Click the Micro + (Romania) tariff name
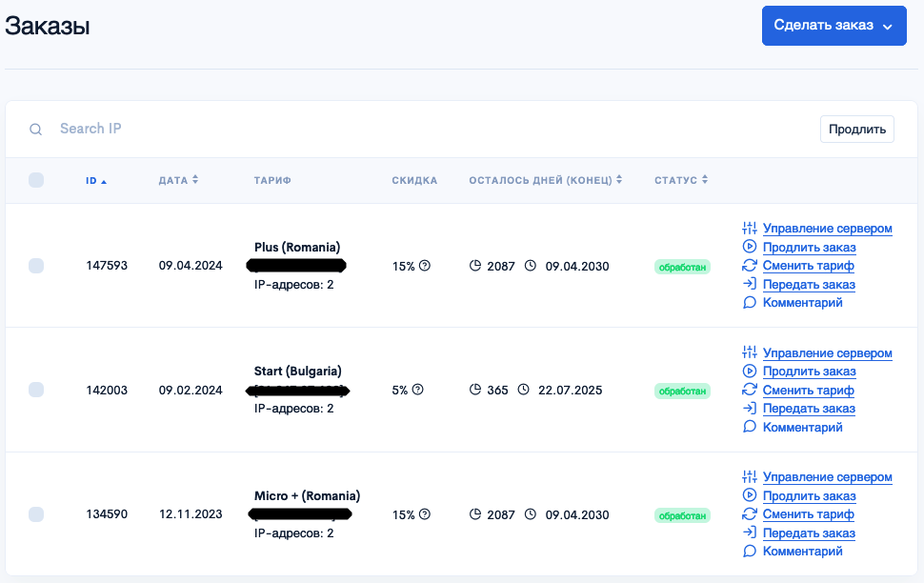This screenshot has height=583, width=924. (307, 495)
